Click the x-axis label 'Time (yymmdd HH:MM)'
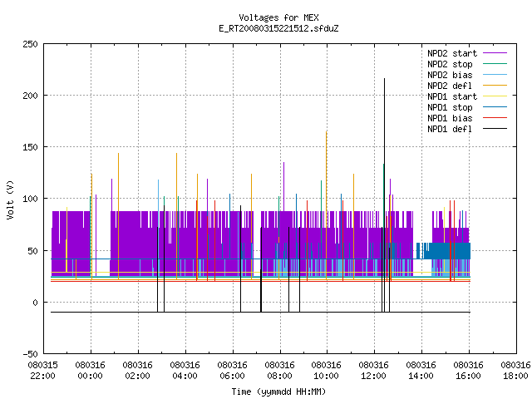Screen dimensions: 532x399 point(278,392)
